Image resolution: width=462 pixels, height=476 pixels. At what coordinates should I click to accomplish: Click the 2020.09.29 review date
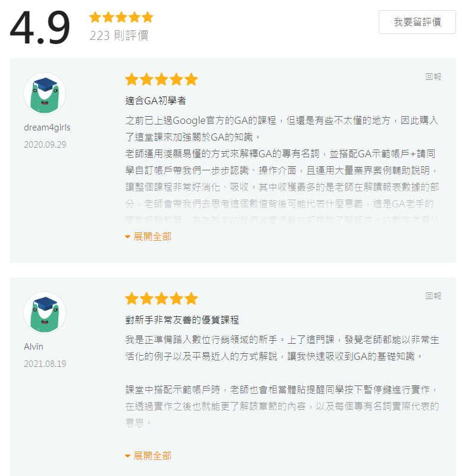coord(45,144)
